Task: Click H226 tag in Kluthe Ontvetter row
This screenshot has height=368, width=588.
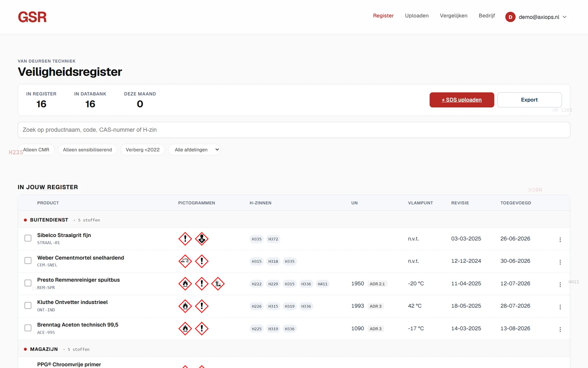Action: (257, 307)
